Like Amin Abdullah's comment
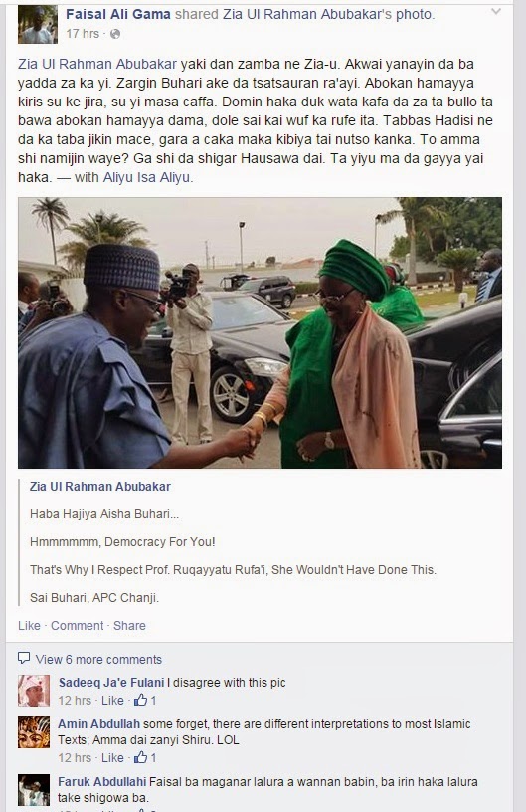Screen dimensions: 526x812 [x=112, y=758]
